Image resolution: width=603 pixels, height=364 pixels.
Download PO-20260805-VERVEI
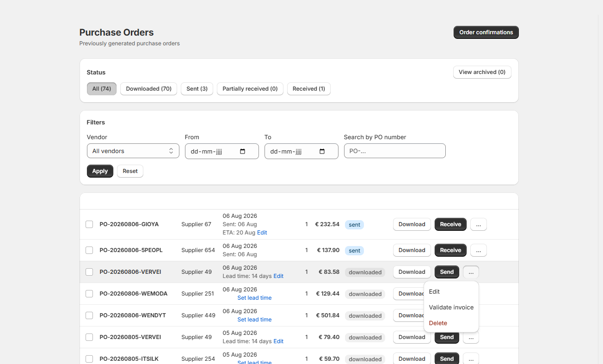tap(412, 337)
